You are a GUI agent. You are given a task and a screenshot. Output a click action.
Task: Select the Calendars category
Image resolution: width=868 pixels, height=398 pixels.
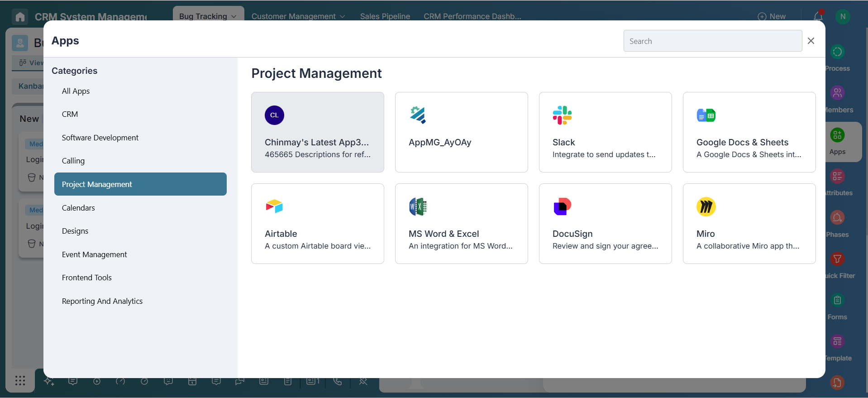pos(140,208)
